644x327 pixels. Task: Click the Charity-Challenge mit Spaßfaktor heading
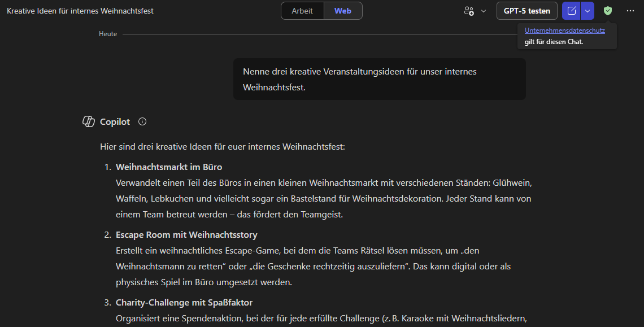[x=184, y=302]
